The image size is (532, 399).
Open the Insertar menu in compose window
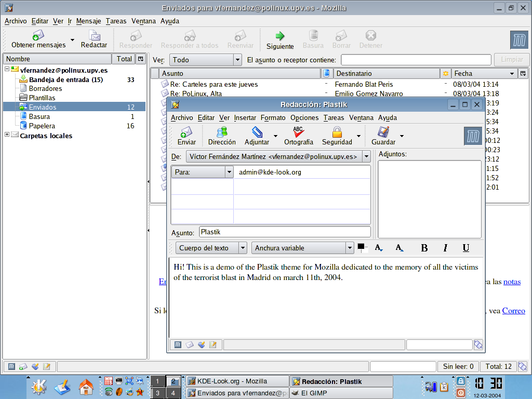(x=245, y=118)
